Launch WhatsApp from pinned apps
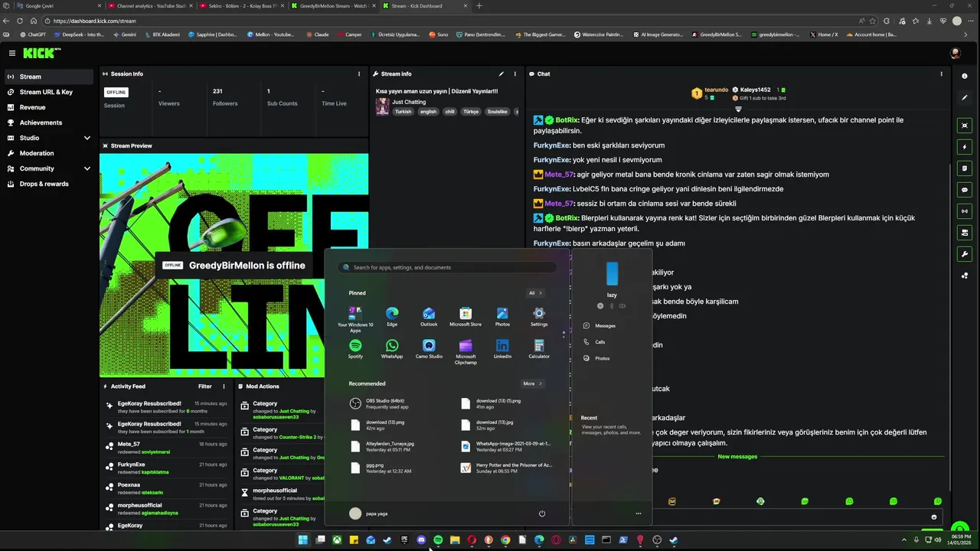980x551 pixels. 392,349
